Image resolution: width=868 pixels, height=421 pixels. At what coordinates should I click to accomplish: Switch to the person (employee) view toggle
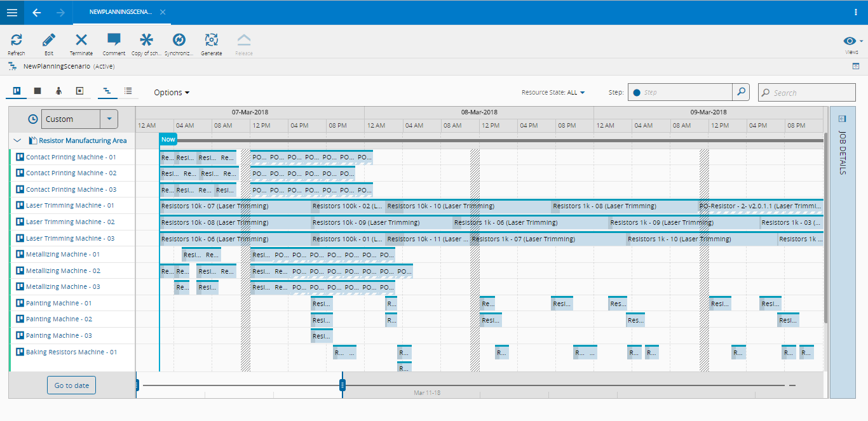pos(58,91)
